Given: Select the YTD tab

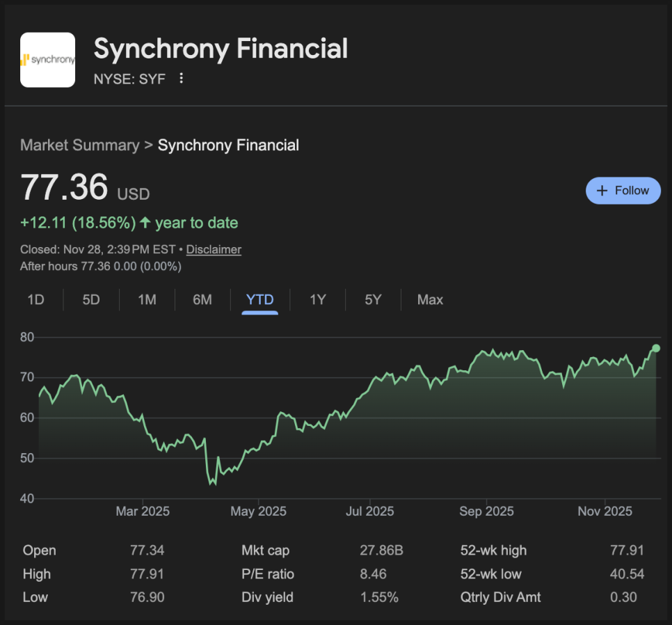Looking at the screenshot, I should click(x=259, y=300).
